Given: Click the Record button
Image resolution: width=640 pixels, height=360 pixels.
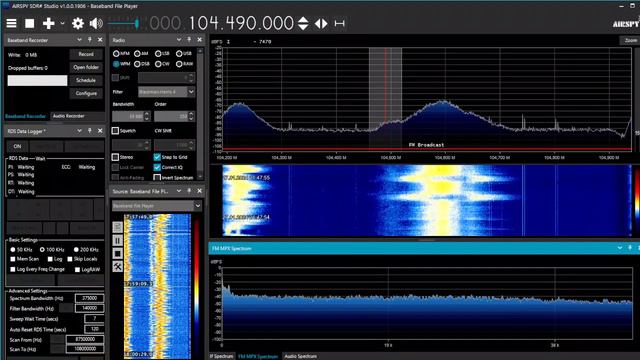Looking at the screenshot, I should (86, 54).
